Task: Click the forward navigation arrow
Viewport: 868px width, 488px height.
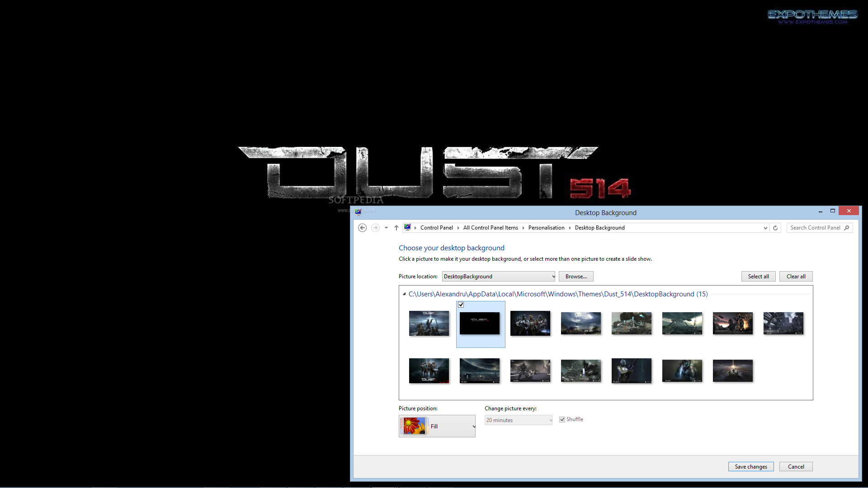Action: click(x=375, y=228)
